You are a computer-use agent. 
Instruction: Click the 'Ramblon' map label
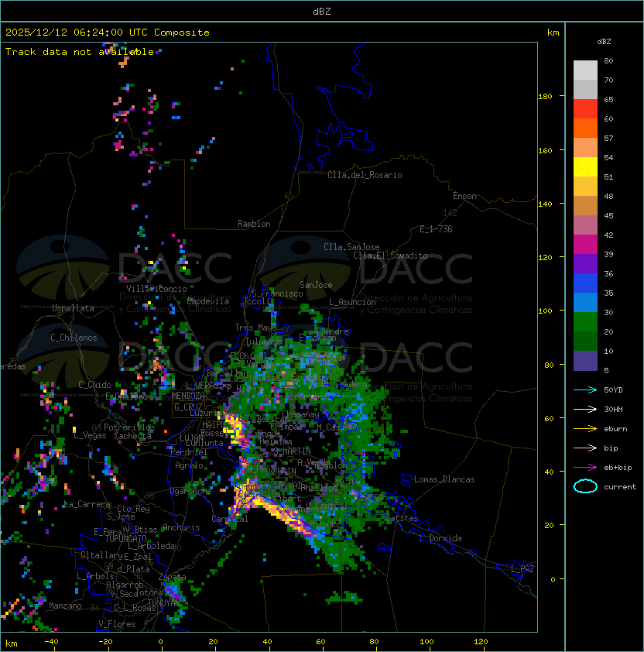pyautogui.click(x=254, y=224)
